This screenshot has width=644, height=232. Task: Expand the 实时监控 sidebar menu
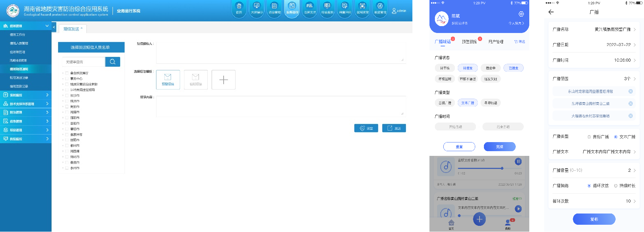[x=25, y=95]
